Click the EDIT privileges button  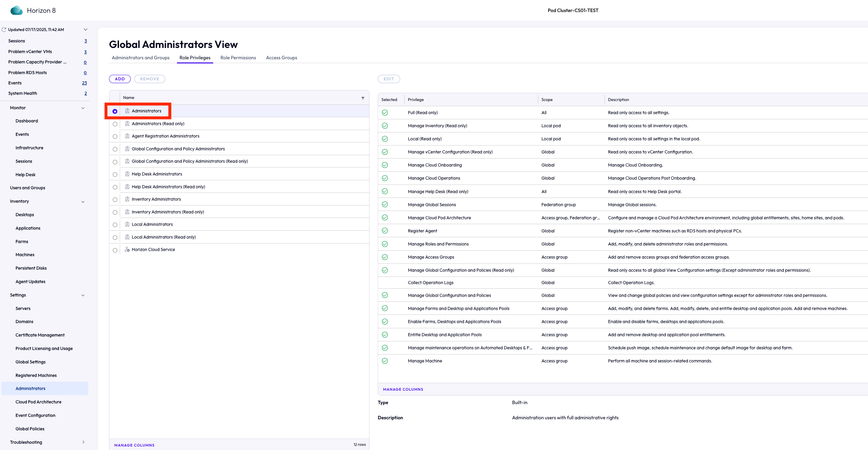coord(389,79)
